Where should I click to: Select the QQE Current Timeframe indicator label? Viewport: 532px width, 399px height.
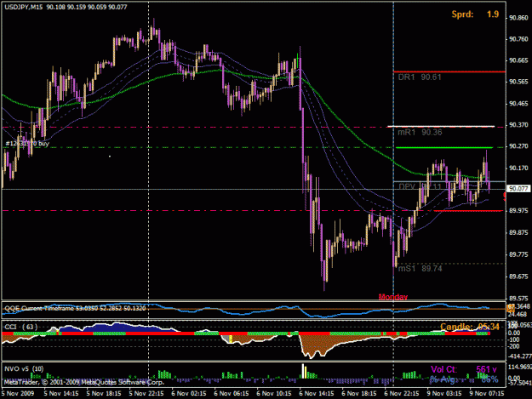(x=75, y=308)
